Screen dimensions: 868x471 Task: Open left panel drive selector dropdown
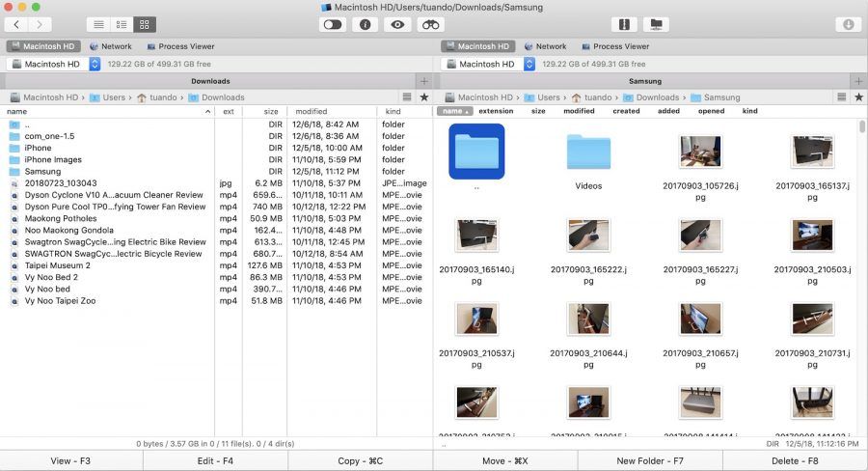pos(95,64)
